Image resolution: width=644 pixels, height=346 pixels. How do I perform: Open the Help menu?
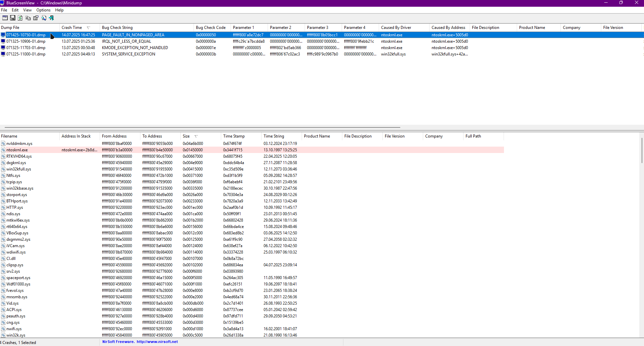pyautogui.click(x=59, y=10)
